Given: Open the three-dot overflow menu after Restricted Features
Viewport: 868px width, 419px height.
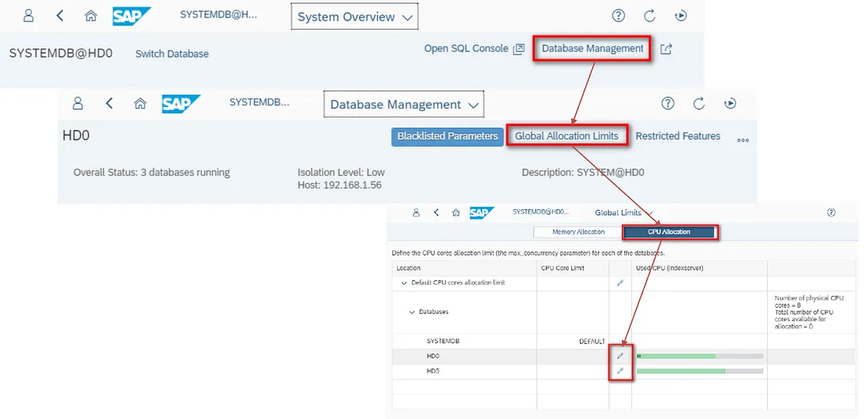Looking at the screenshot, I should click(x=743, y=140).
